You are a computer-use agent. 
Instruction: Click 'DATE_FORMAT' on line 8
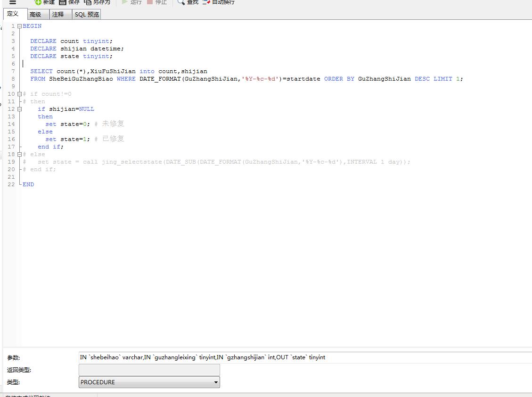(x=160, y=79)
